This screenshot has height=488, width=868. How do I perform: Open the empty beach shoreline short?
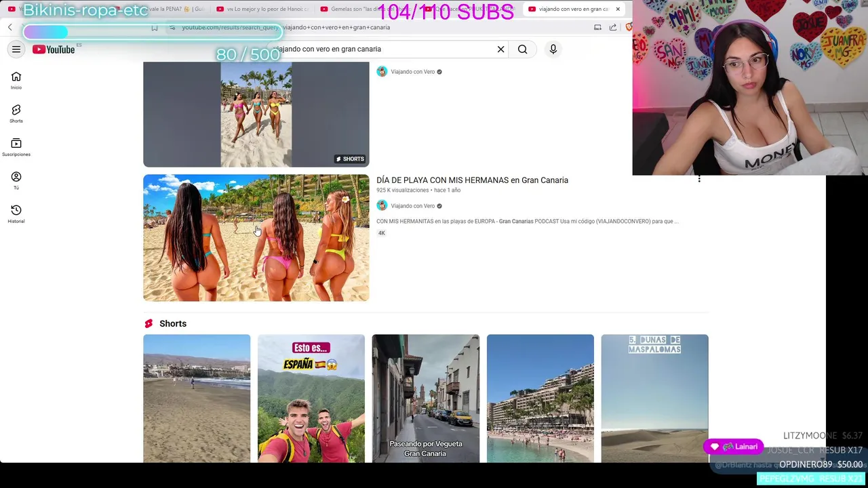[x=197, y=399]
